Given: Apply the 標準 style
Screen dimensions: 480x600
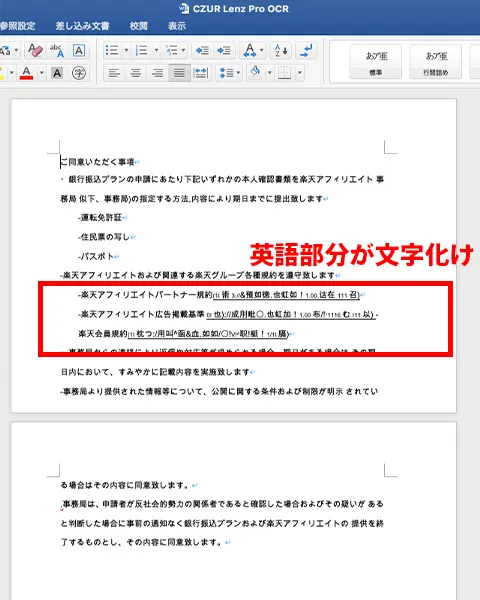Looking at the screenshot, I should 376,62.
